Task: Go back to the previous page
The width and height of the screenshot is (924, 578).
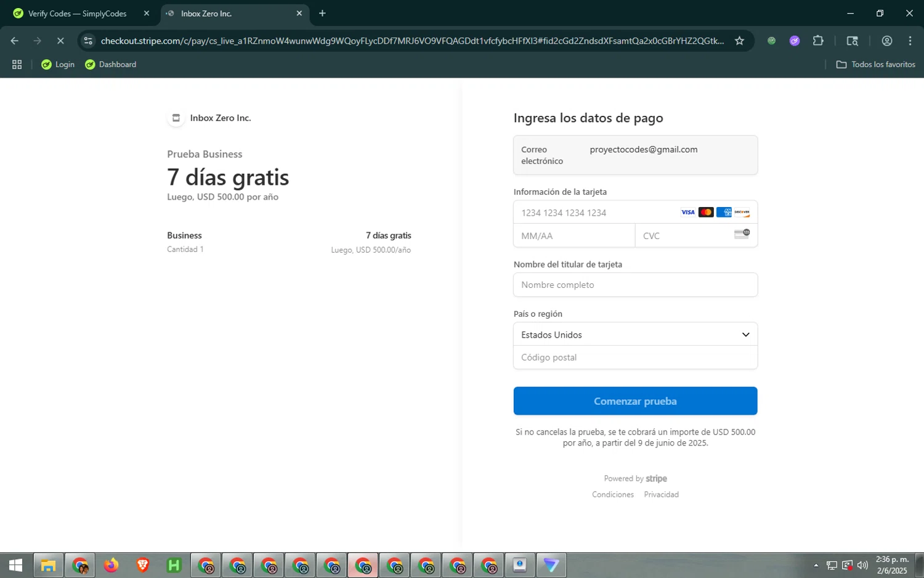Action: [x=15, y=41]
